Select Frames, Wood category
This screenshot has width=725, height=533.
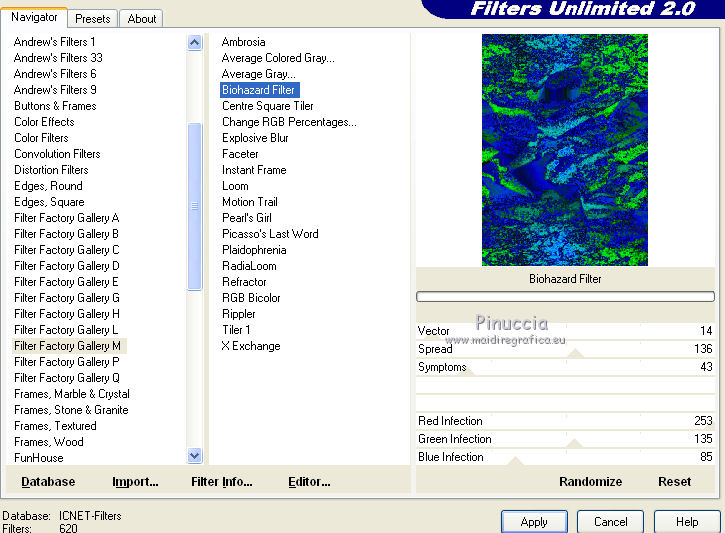49,442
